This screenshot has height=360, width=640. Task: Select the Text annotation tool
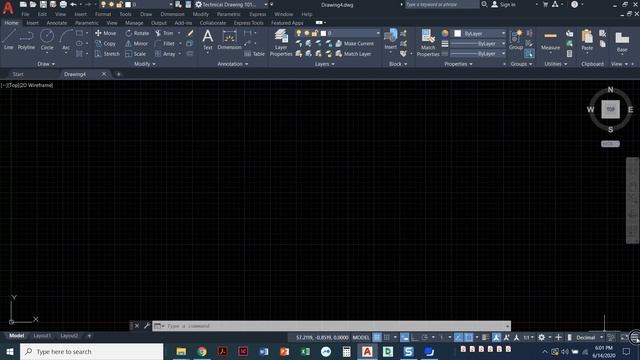pyautogui.click(x=208, y=40)
